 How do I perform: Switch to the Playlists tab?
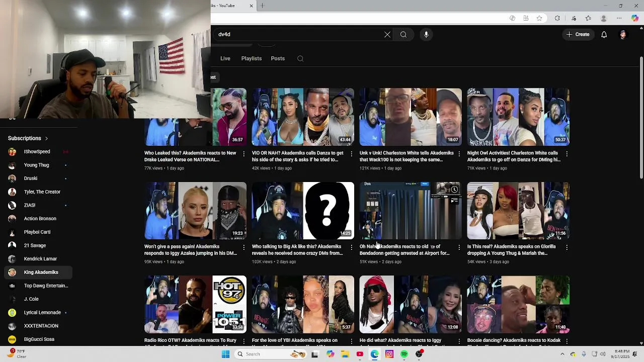coord(252,59)
